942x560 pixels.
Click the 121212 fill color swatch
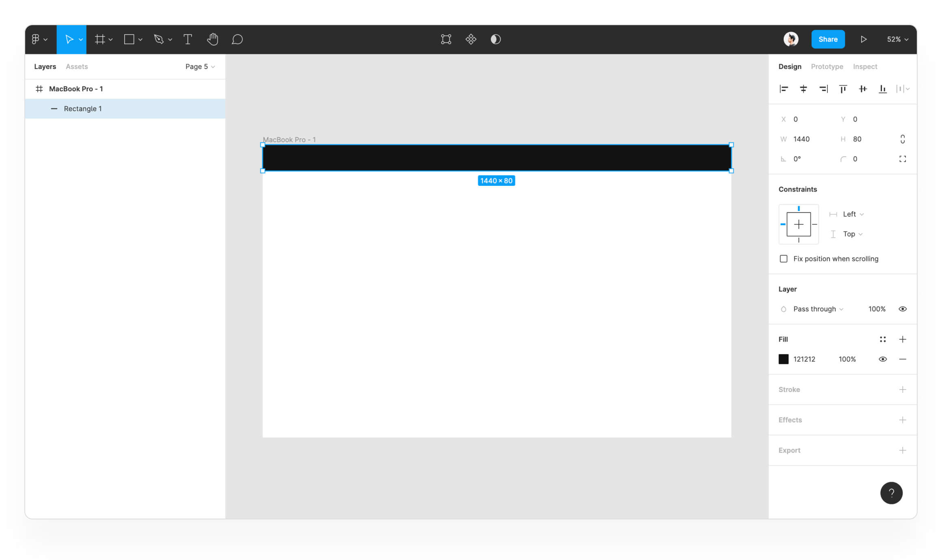tap(784, 359)
